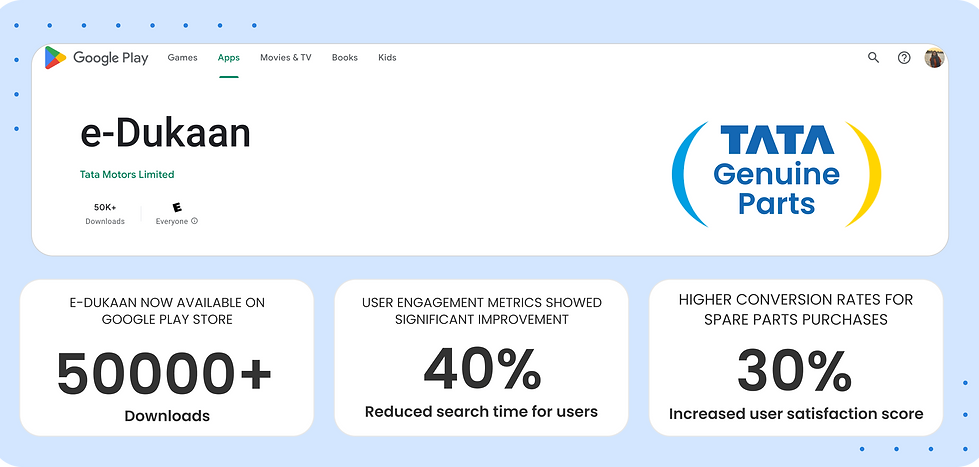Open the help question mark icon
Image resolution: width=979 pixels, height=467 pixels.
coord(904,58)
